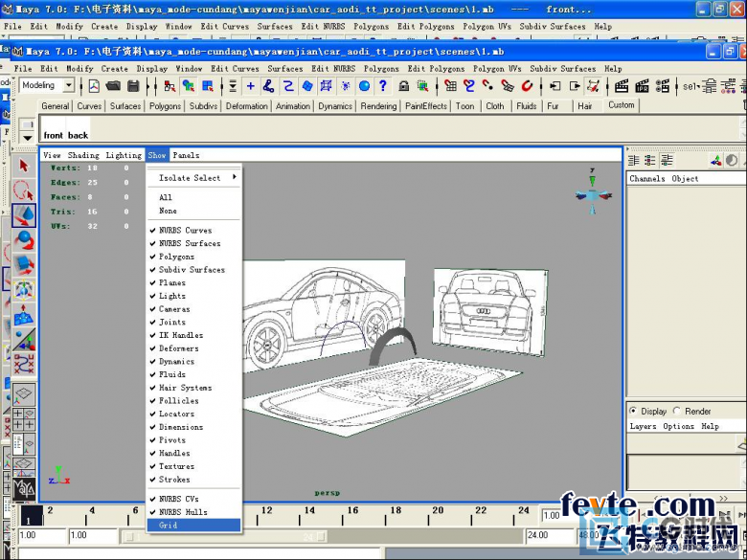Click the lock selection icon

[x=404, y=86]
